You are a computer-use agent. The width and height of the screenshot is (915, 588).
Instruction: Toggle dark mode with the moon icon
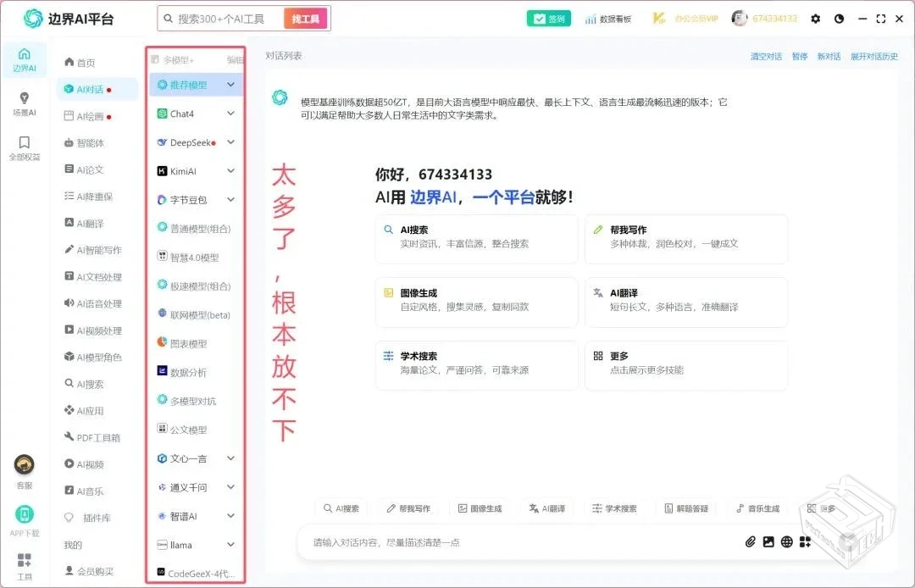pos(839,18)
